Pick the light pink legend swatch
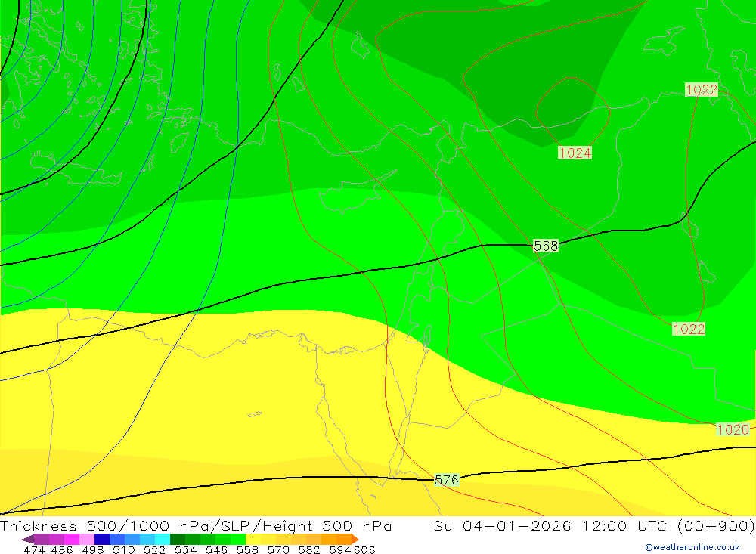Screen dimensions: 756x554 pos(85,539)
